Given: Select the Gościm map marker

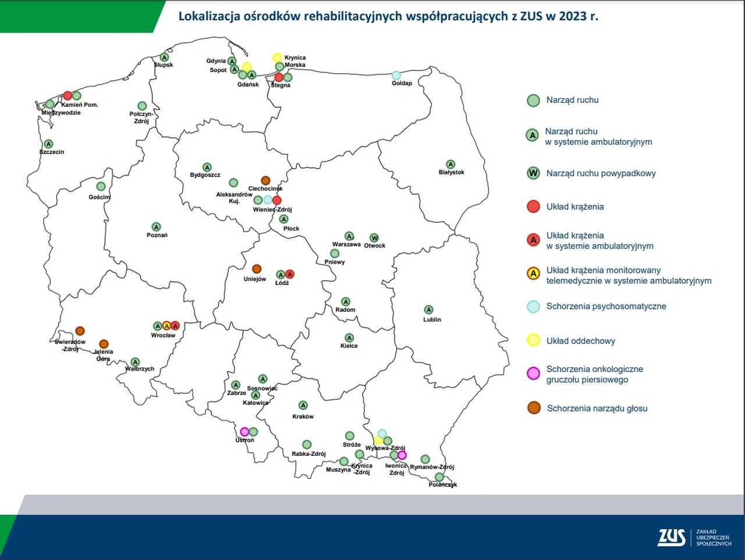Looking at the screenshot, I should [x=101, y=187].
